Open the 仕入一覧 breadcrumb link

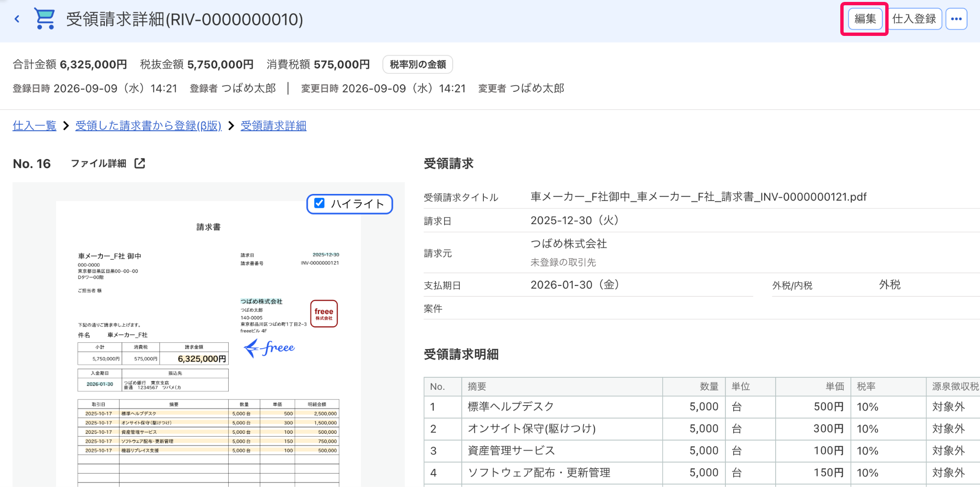[34, 125]
